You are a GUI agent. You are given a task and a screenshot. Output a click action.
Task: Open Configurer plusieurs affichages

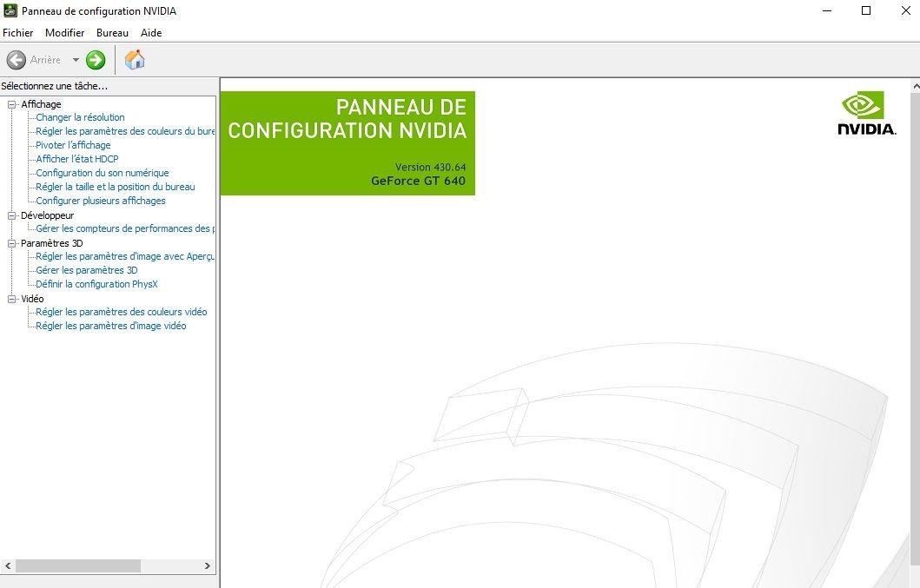click(101, 201)
